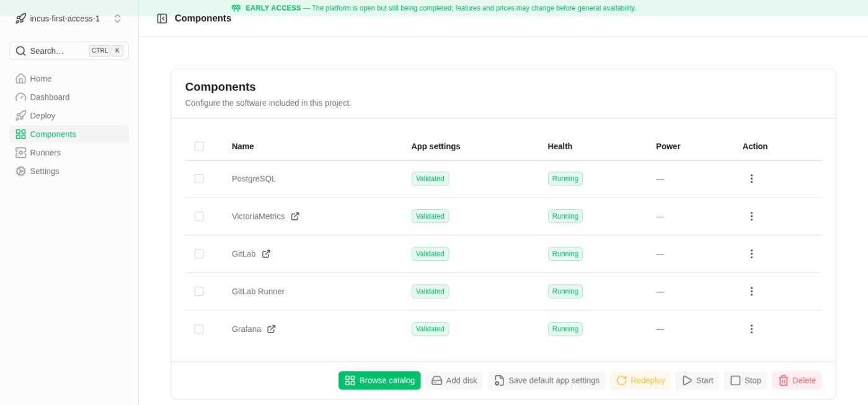Click the Power column header

click(x=668, y=146)
